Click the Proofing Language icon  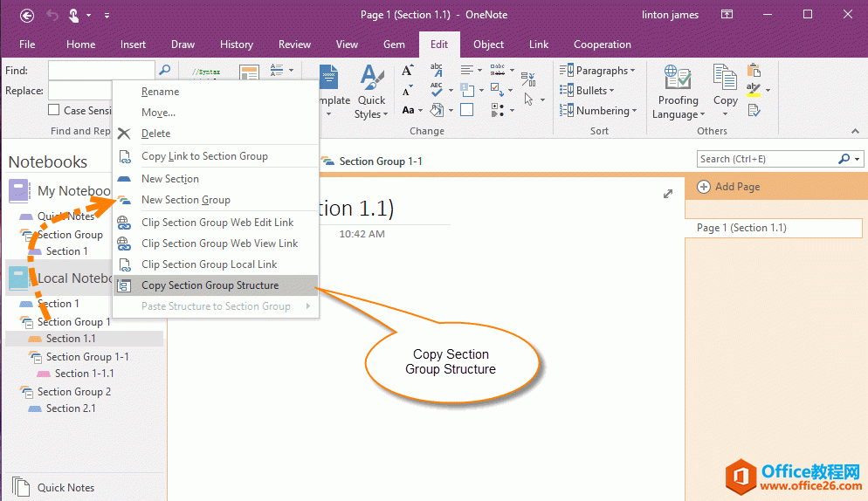pyautogui.click(x=678, y=77)
